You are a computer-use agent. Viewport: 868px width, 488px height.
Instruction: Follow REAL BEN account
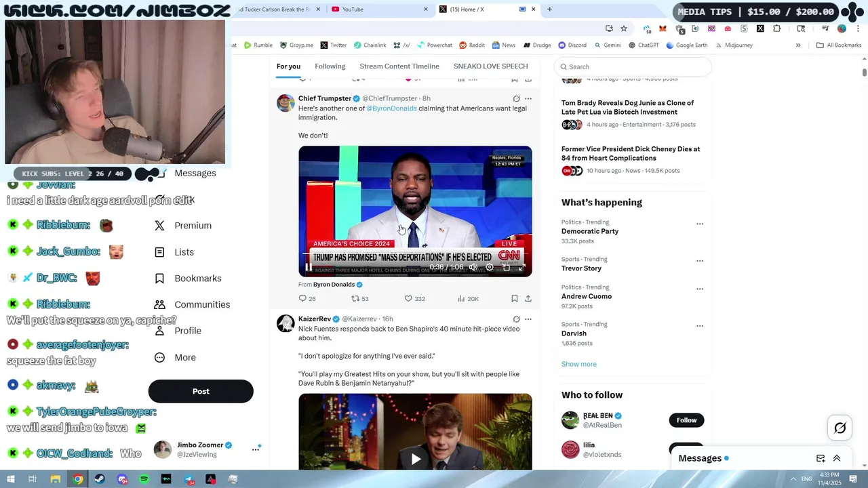686,420
